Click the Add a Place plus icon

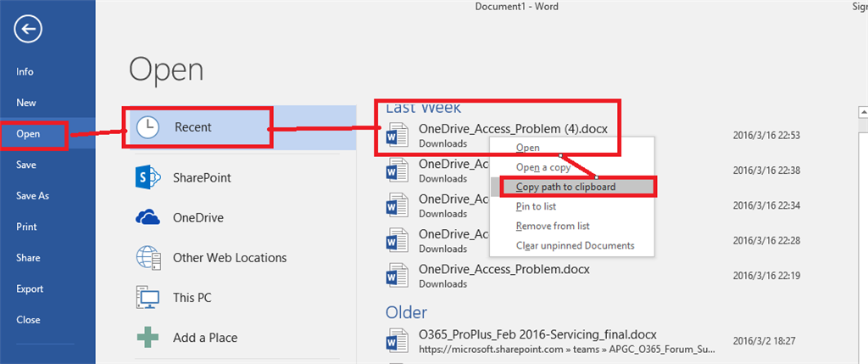(x=147, y=338)
